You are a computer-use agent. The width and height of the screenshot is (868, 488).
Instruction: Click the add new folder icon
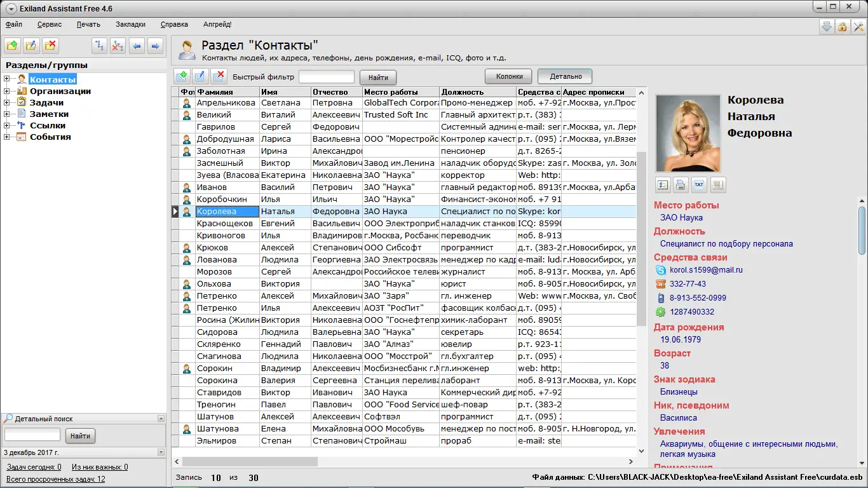[13, 45]
